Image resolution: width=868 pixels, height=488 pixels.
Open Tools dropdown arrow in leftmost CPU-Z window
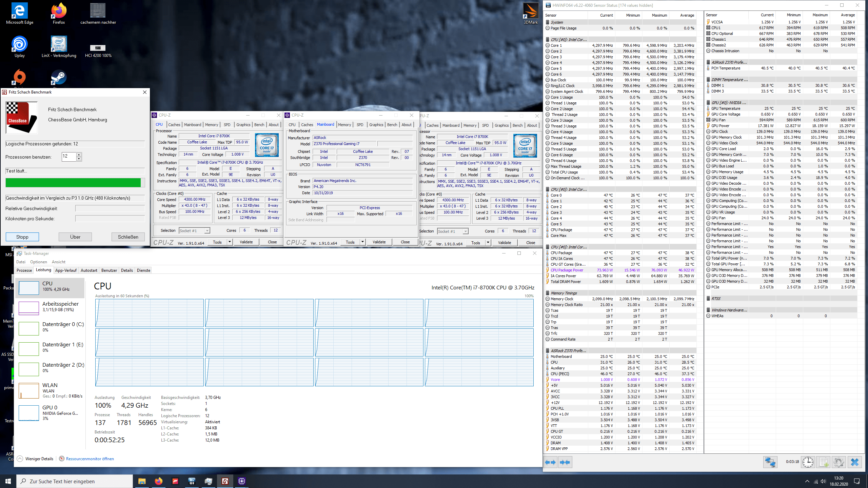coord(230,242)
